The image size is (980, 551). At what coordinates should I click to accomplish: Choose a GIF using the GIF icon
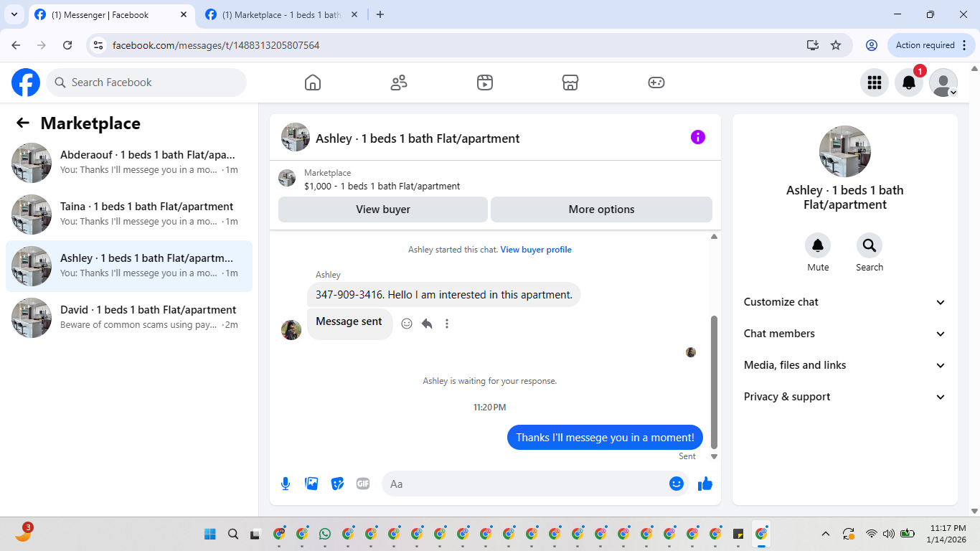point(363,484)
